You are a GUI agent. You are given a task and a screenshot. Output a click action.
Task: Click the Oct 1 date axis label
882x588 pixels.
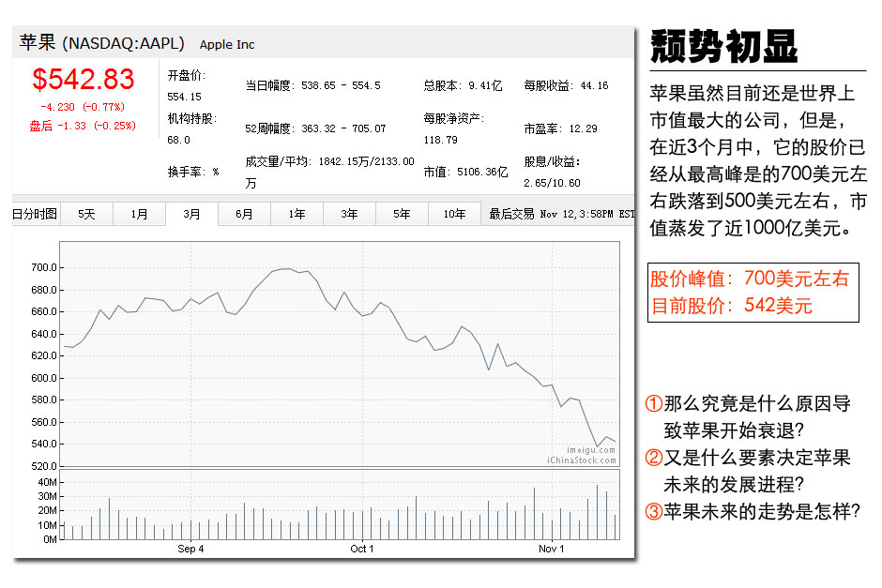click(361, 550)
